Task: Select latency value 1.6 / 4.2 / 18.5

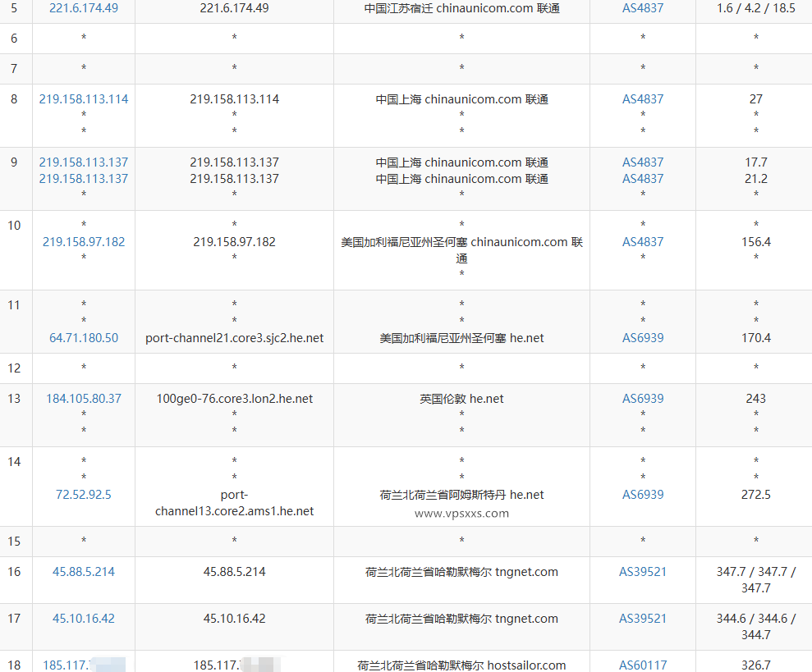Action: tap(755, 8)
